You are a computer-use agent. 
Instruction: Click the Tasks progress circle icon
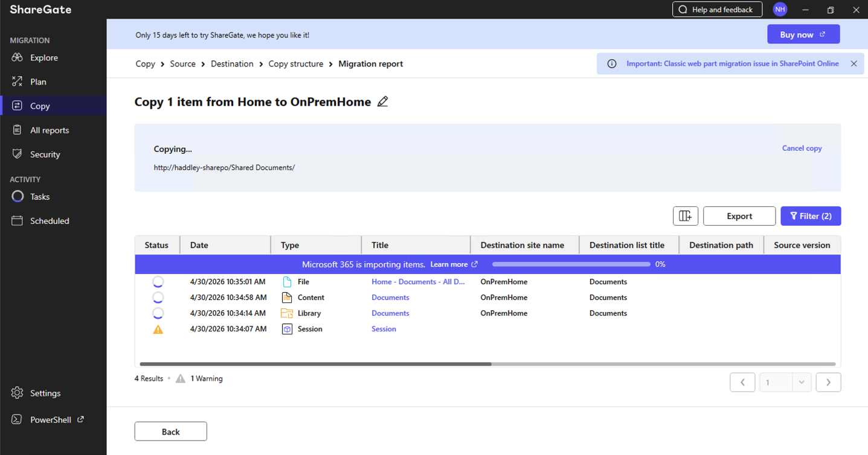(x=18, y=196)
